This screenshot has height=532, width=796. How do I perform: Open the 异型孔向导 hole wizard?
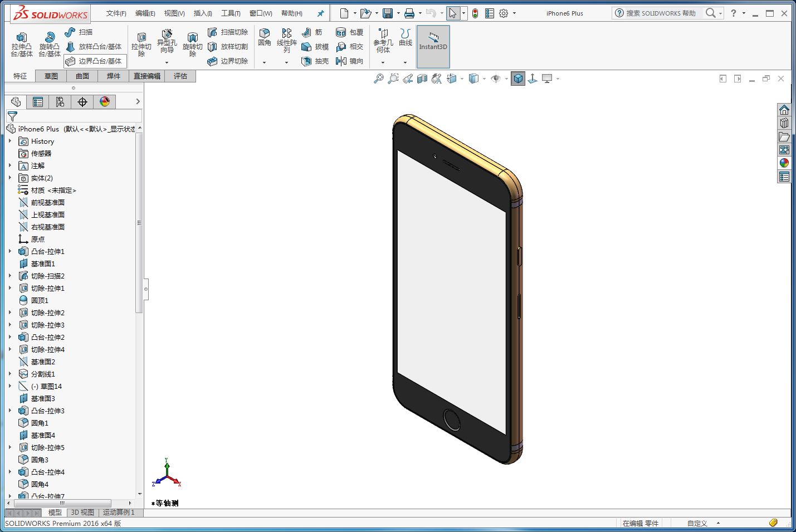(x=167, y=42)
